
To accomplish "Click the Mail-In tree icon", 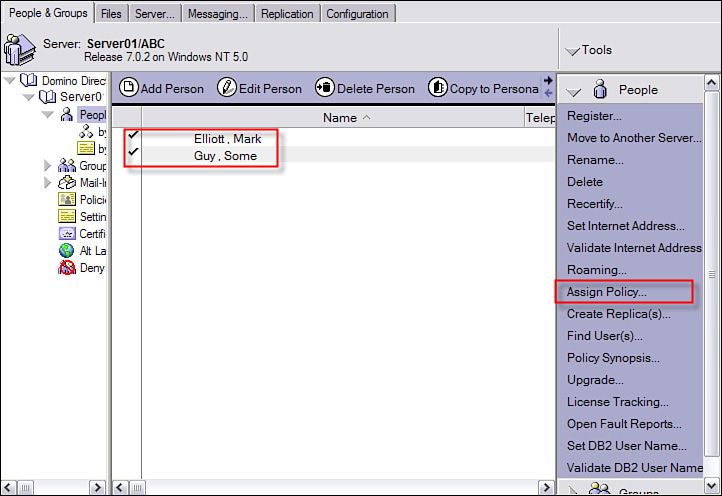I will click(67, 182).
